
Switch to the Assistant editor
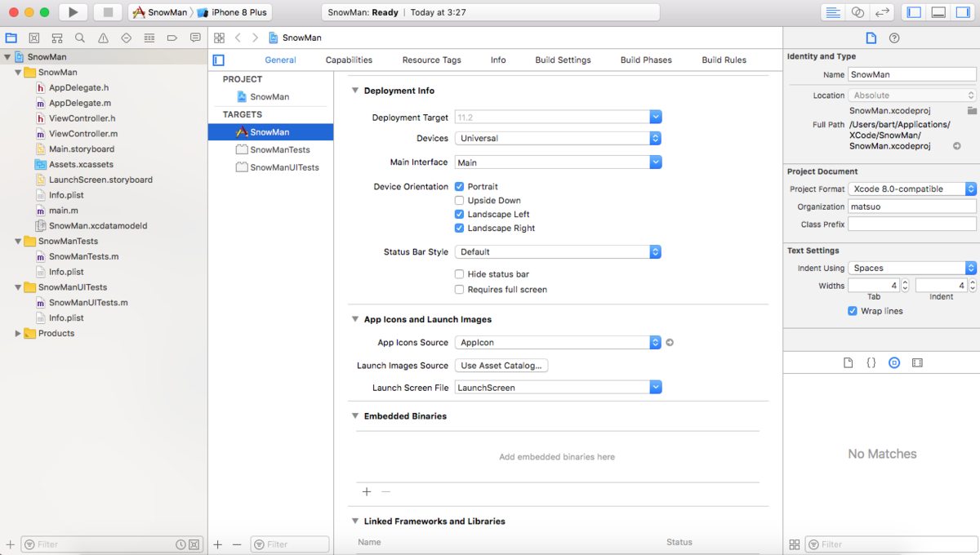pos(857,12)
